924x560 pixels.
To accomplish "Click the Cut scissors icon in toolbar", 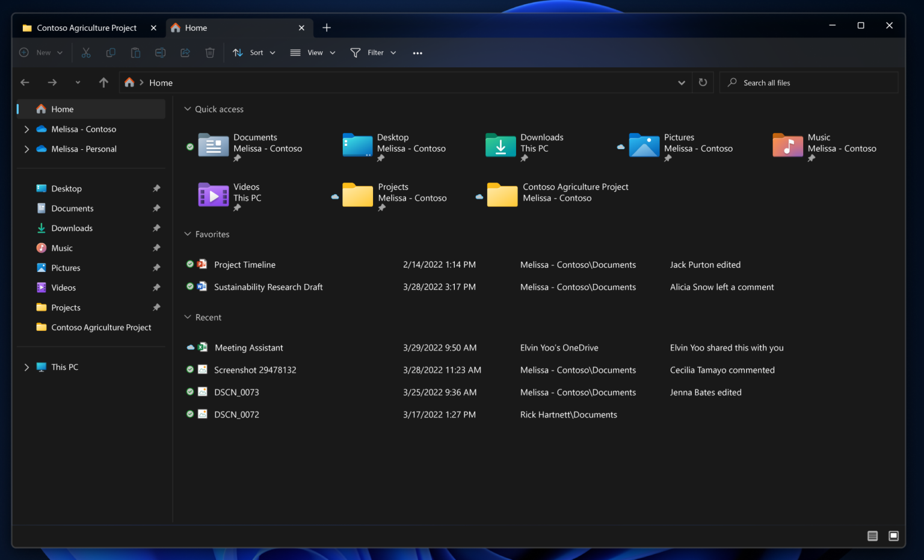I will click(86, 53).
